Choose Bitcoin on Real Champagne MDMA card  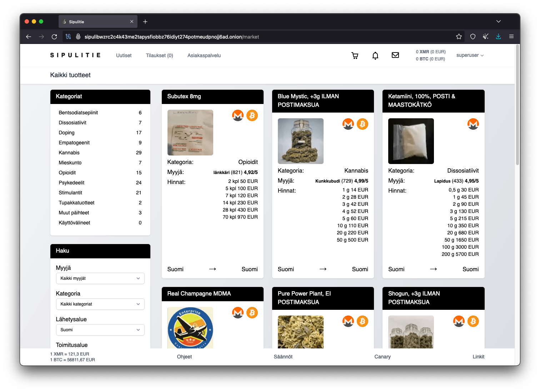252,313
